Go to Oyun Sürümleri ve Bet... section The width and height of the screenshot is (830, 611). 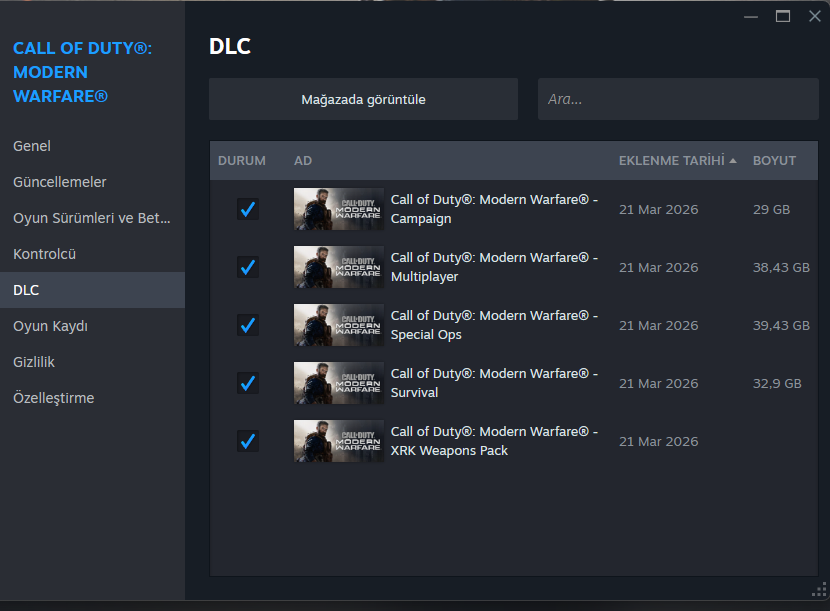(x=92, y=218)
